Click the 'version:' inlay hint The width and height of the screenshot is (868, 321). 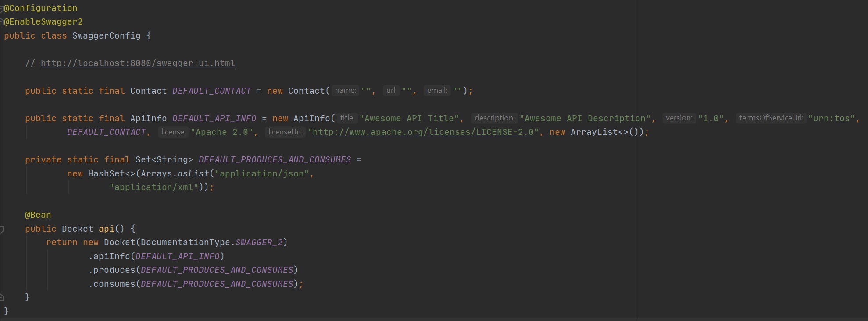[679, 118]
